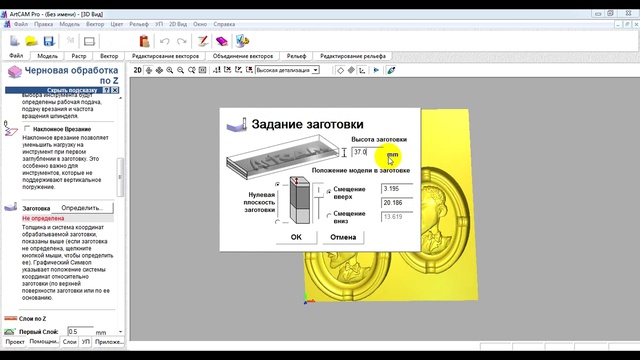
Task: Switch to Редактирование векторов tab
Action: click(165, 56)
